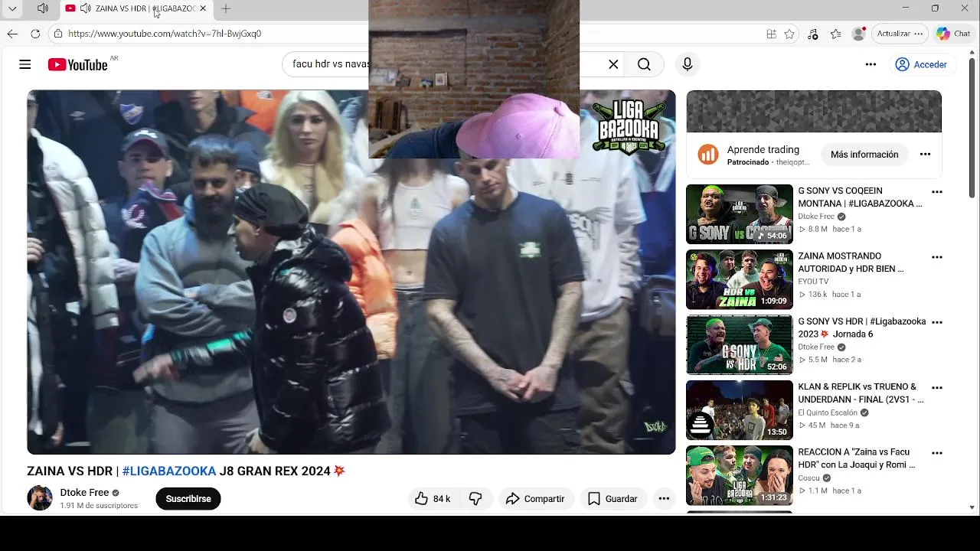Image resolution: width=980 pixels, height=551 pixels.
Task: Open more actions three-dot menu under video
Action: (x=664, y=498)
